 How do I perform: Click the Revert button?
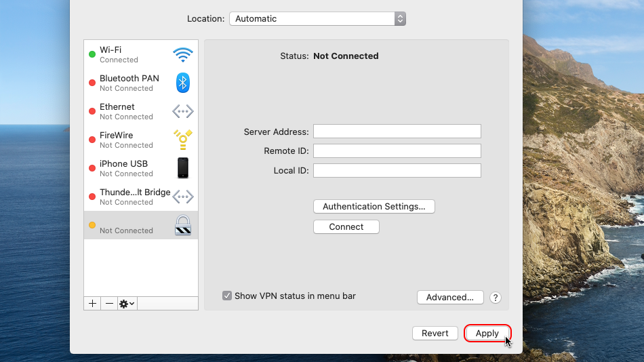pyautogui.click(x=435, y=333)
